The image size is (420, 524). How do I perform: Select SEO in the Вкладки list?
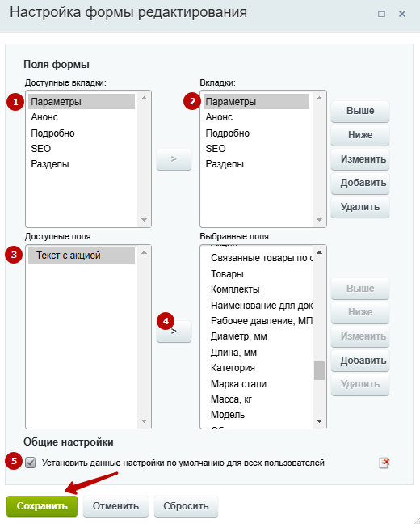[216, 148]
